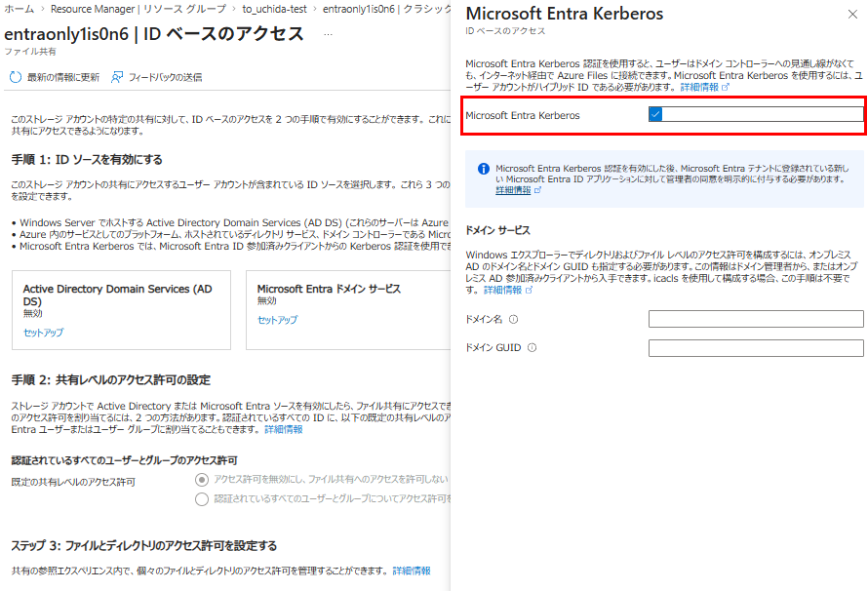Click heading 手順 2: 共有レベルのアクセス許可の設定
868x591 pixels.
[111, 380]
